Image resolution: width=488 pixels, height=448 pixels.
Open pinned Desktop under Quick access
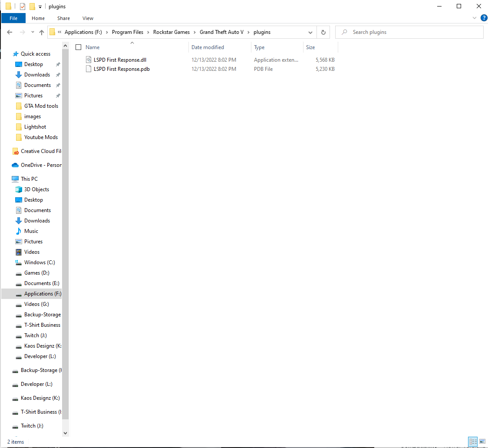(x=33, y=64)
